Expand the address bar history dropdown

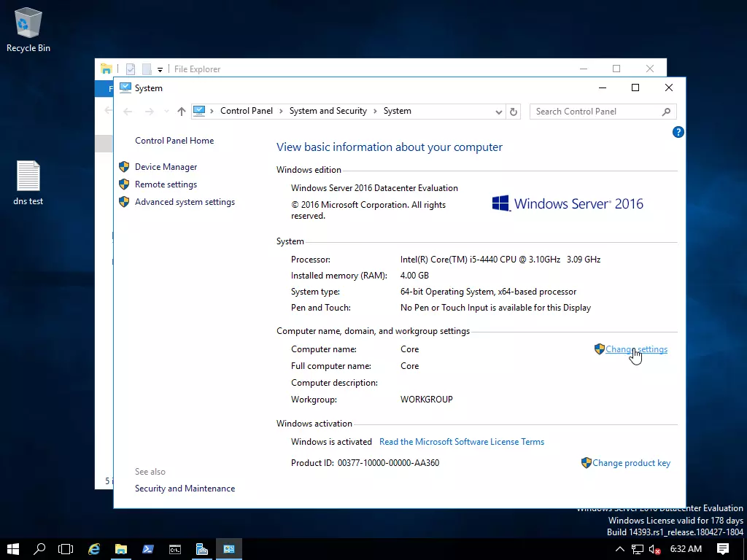[498, 112]
